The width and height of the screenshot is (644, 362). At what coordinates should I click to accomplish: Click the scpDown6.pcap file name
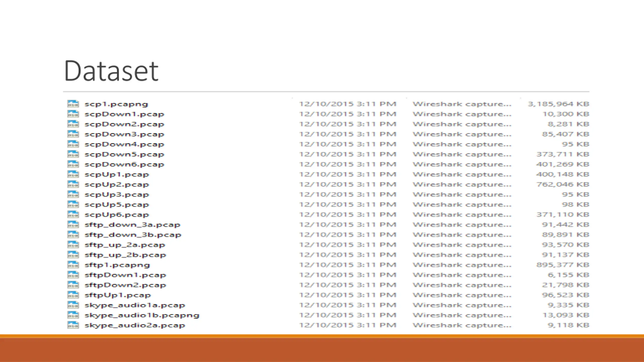tap(124, 165)
